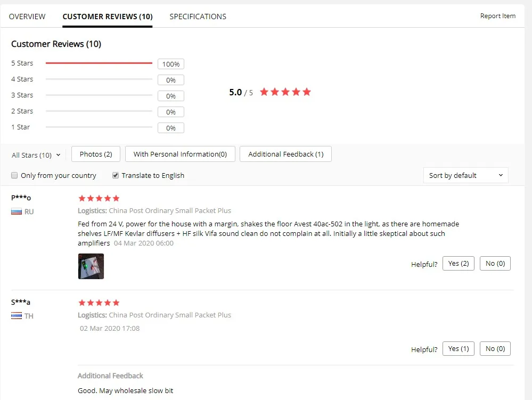Enable Only from your country checkbox
The image size is (532, 400).
14,175
